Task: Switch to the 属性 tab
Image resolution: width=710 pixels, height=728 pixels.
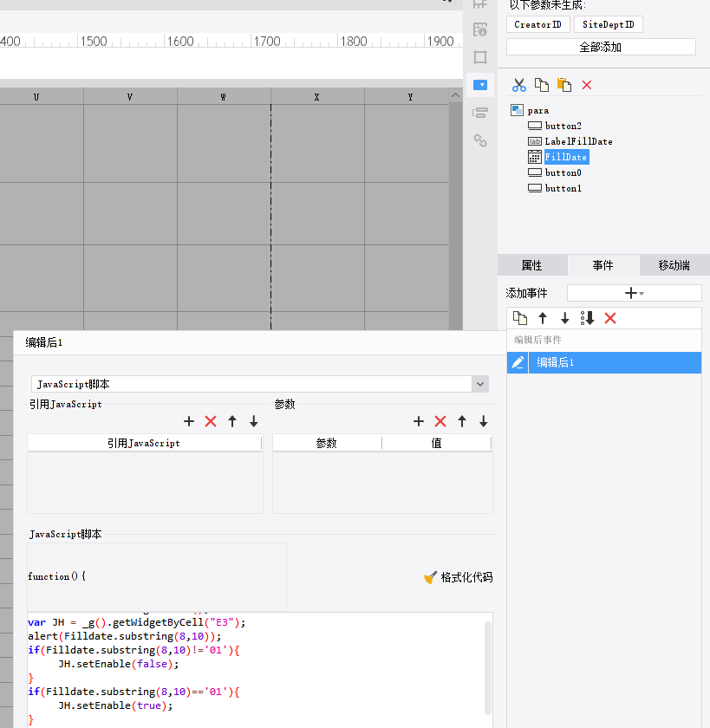Action: click(531, 266)
